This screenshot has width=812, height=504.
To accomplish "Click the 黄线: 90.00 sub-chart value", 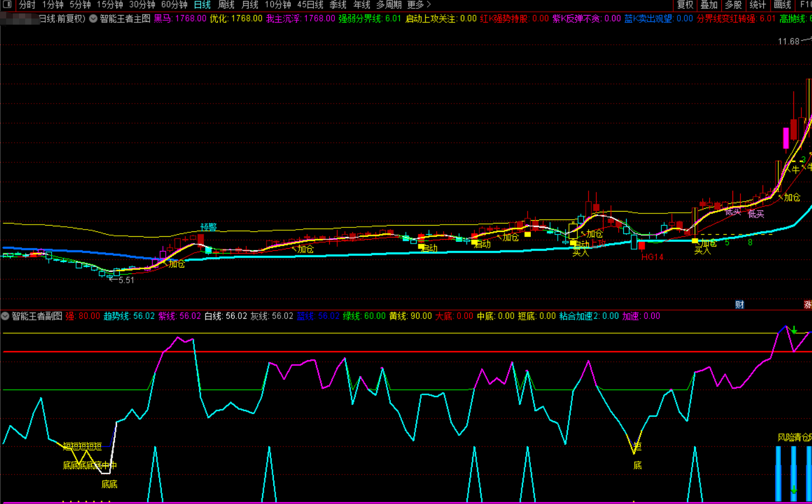I will [410, 316].
